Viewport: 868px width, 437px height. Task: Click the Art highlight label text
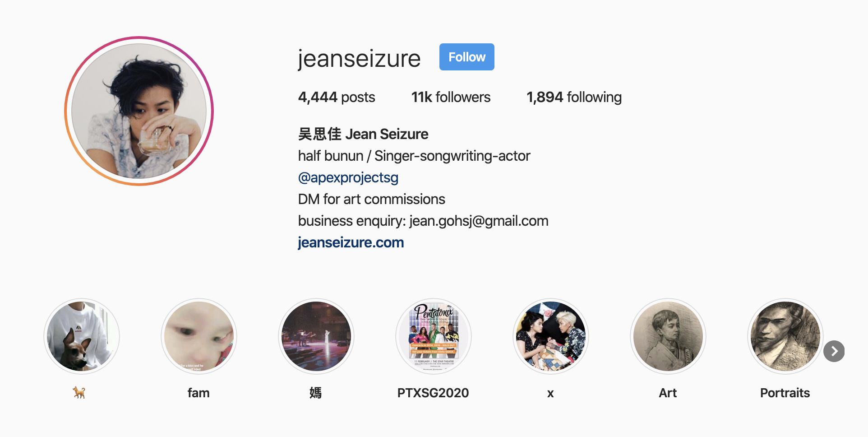pos(668,393)
